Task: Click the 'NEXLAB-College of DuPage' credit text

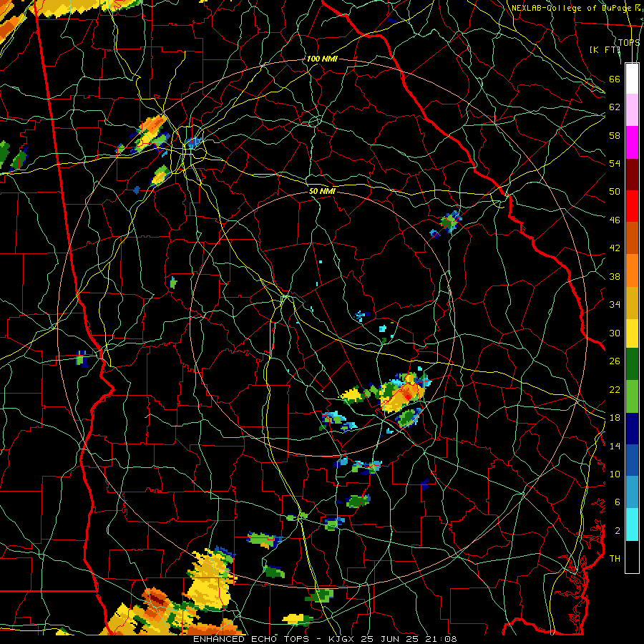Action: click(x=572, y=8)
